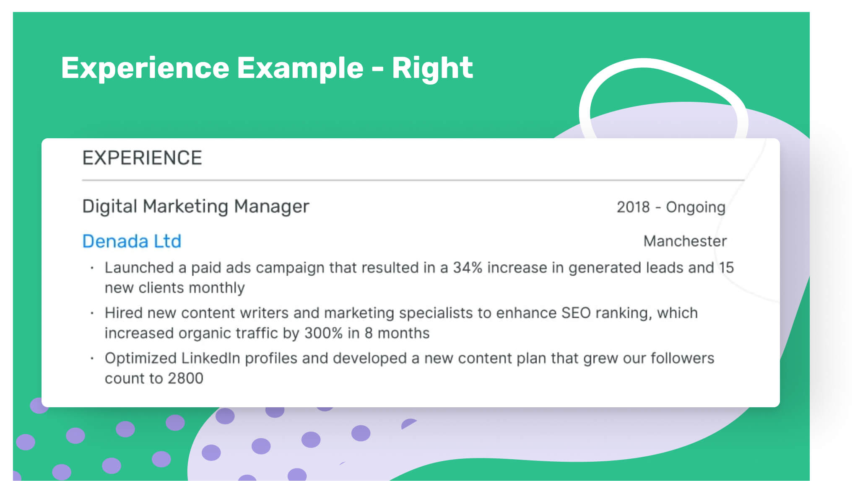Click the Experience Example - Right title
Viewport: 868px width, 481px height.
(x=267, y=68)
